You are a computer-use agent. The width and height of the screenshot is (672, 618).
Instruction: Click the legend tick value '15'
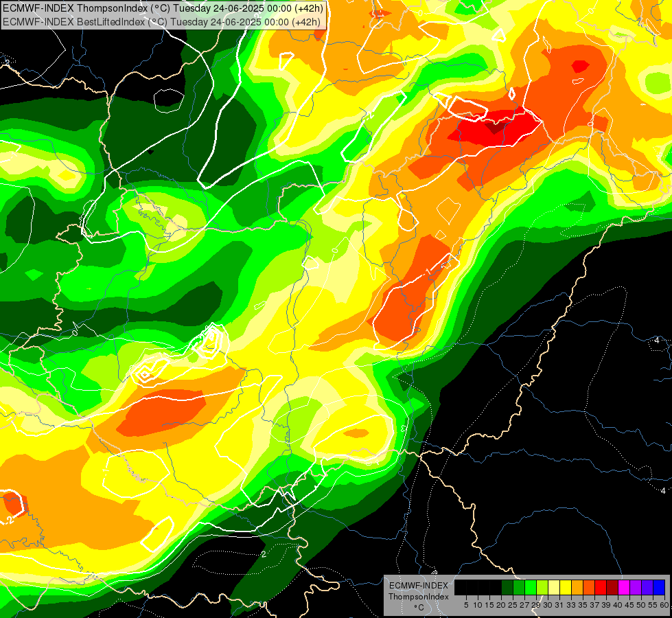pyautogui.click(x=489, y=605)
